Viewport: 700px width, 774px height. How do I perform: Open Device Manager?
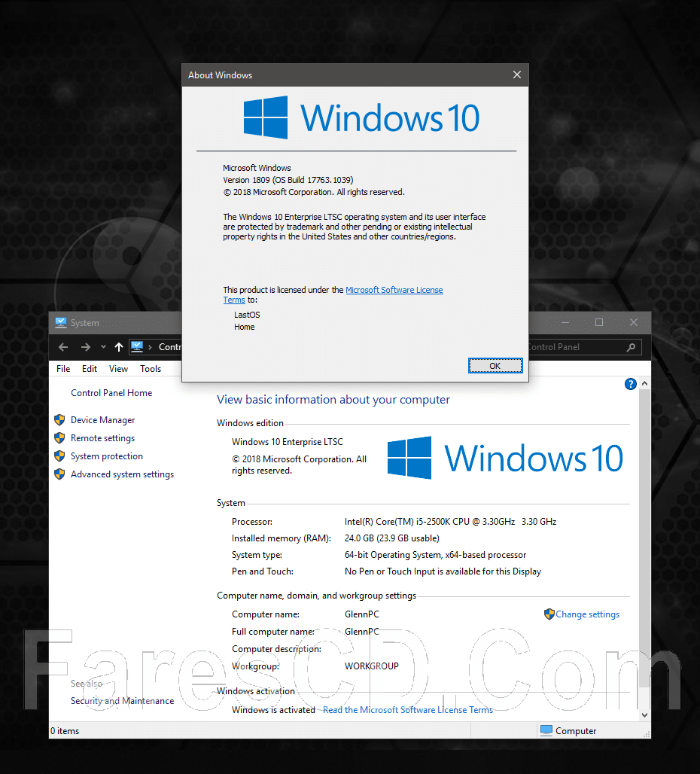102,420
